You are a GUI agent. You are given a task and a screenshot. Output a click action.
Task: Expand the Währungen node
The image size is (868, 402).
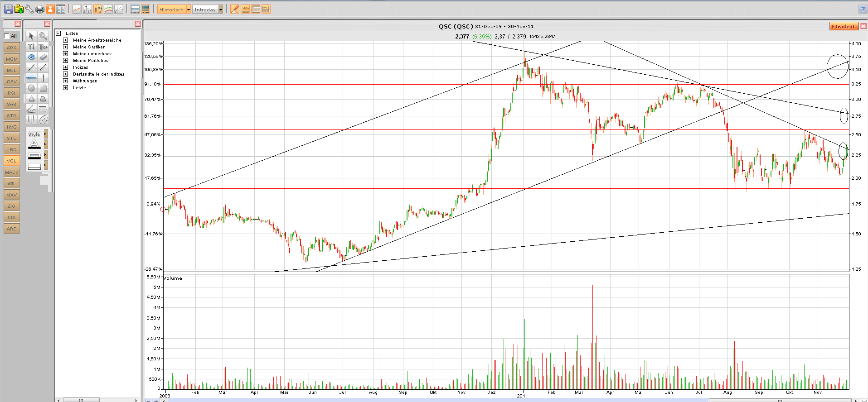(65, 81)
